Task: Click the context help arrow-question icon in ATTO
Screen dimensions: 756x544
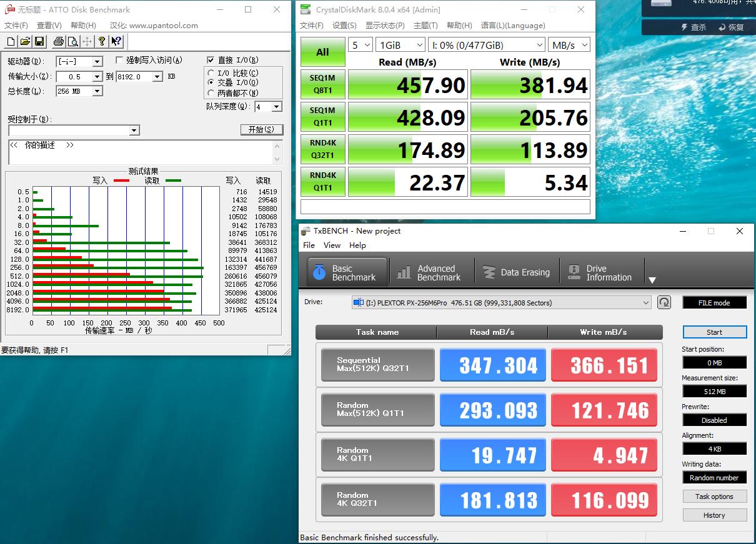Action: (x=116, y=42)
